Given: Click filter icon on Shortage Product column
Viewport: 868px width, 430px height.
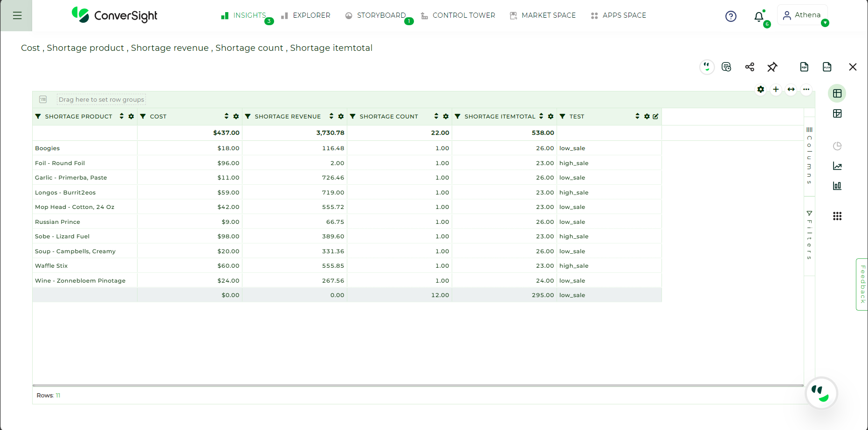Looking at the screenshot, I should click(38, 117).
